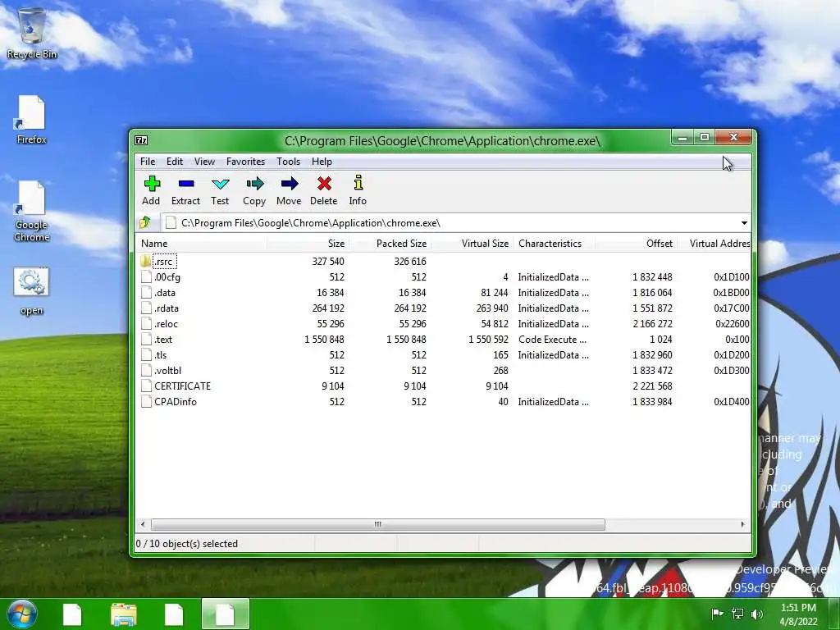Select the .data file row
Screen dimensions: 840x630
[444, 293]
